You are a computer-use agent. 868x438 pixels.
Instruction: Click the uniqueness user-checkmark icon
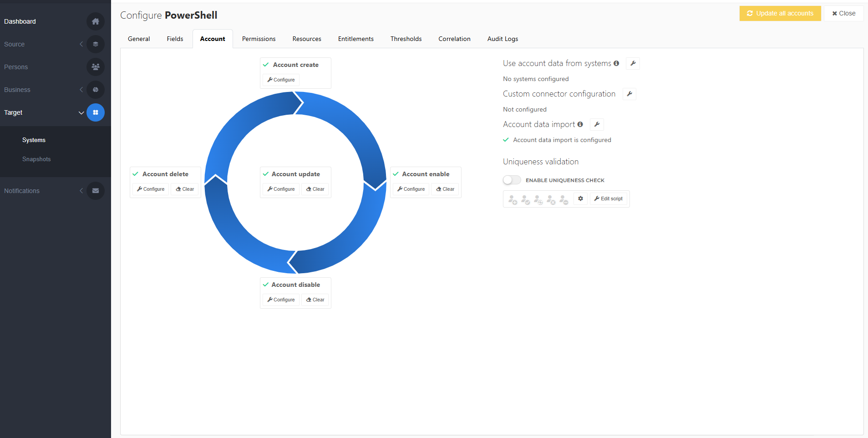click(526, 200)
